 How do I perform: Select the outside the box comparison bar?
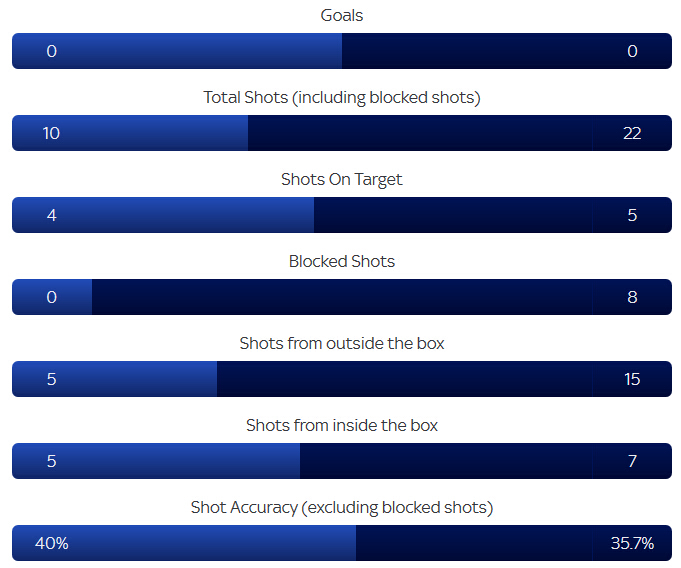pyautogui.click(x=342, y=379)
